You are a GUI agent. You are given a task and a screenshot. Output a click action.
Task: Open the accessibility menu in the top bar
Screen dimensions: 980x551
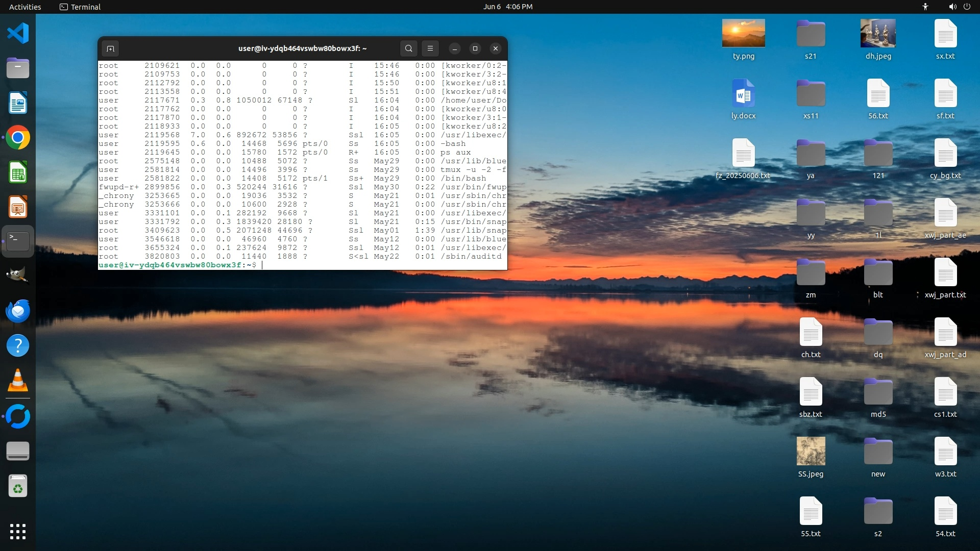point(925,7)
